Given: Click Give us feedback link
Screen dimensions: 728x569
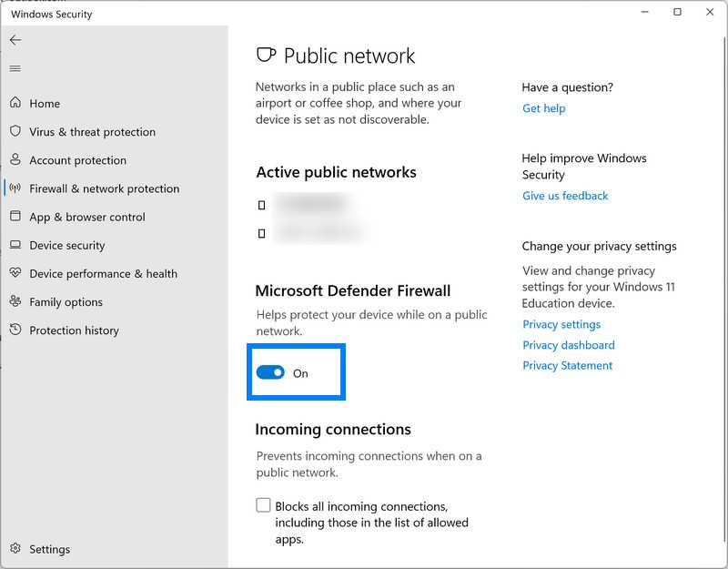Looking at the screenshot, I should tap(565, 196).
